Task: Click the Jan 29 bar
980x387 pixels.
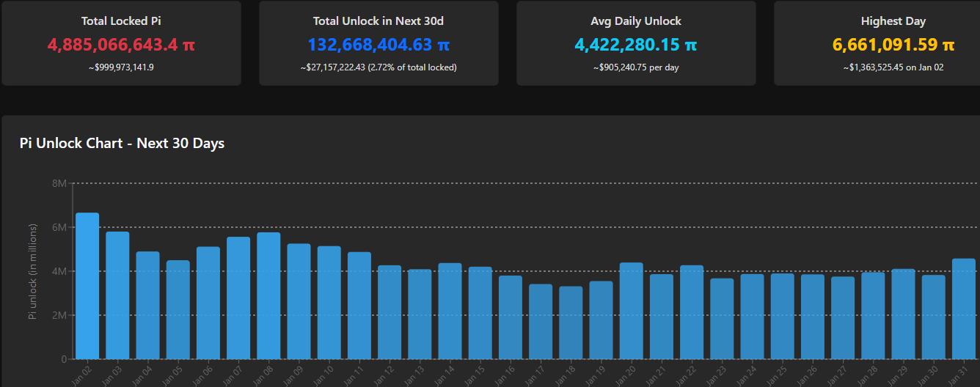Action: coord(904,314)
